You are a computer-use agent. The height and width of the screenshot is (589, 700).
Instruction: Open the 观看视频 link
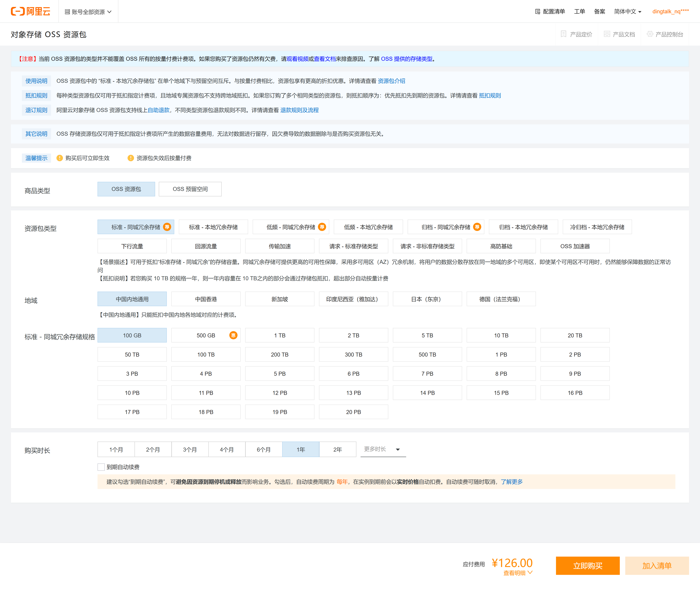click(x=297, y=59)
